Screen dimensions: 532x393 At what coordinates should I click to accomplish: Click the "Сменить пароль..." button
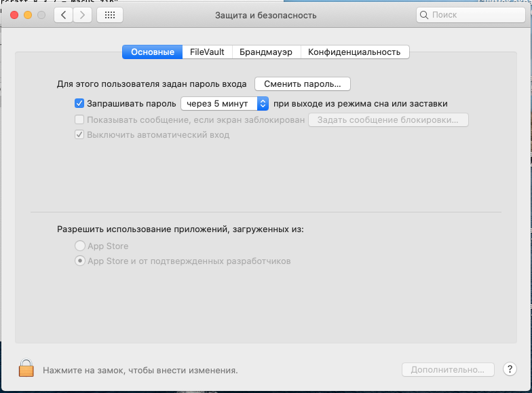tap(302, 84)
